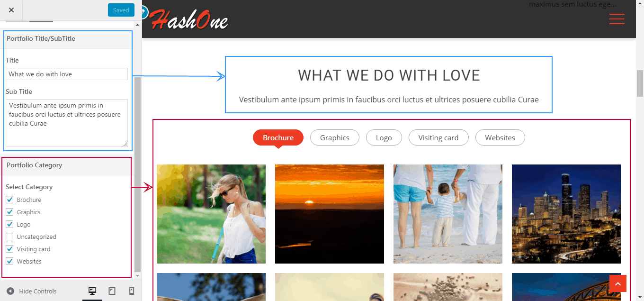The image size is (644, 301).
Task: Toggle the Visiting card checkbox
Action: [9, 249]
